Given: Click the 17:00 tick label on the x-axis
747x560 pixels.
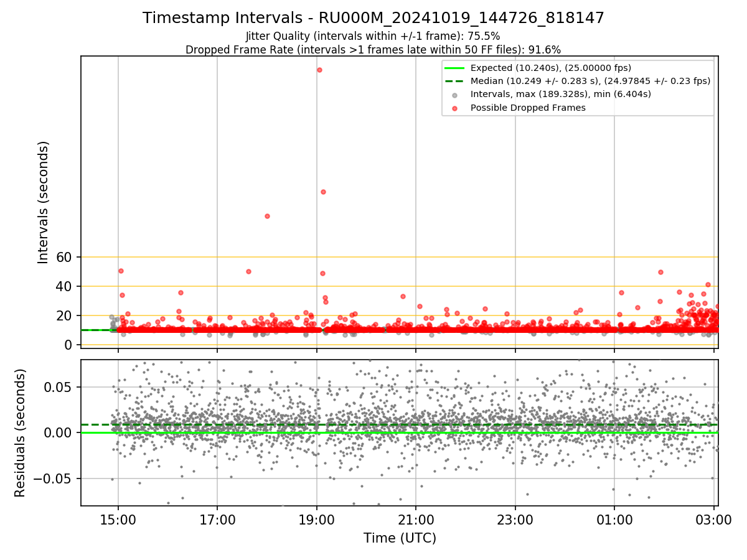Looking at the screenshot, I should [217, 520].
